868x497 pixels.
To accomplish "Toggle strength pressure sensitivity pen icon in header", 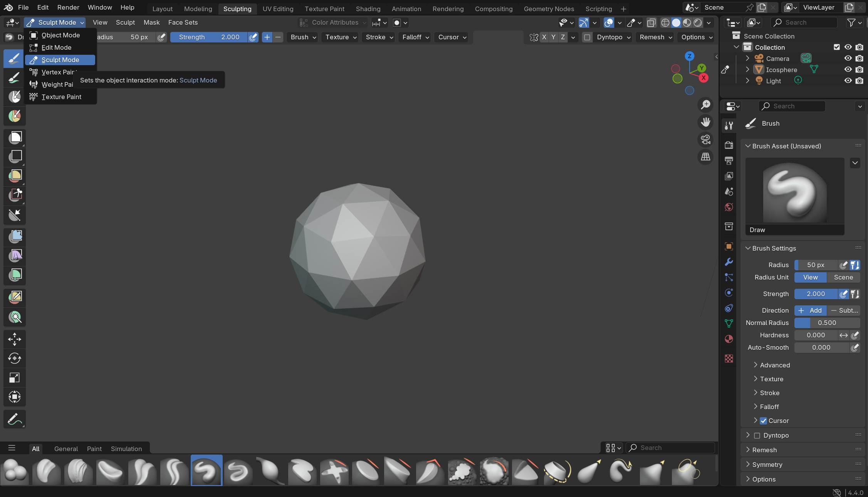I will pyautogui.click(x=253, y=37).
